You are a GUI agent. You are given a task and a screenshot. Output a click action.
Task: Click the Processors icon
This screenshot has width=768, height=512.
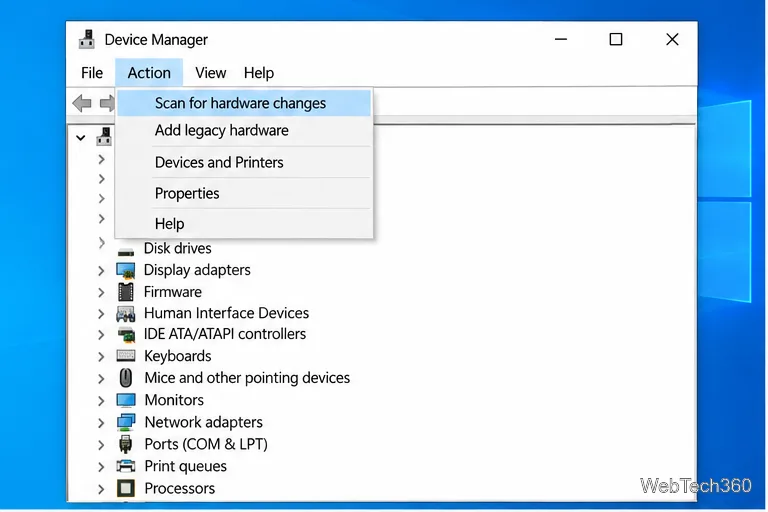click(x=126, y=488)
